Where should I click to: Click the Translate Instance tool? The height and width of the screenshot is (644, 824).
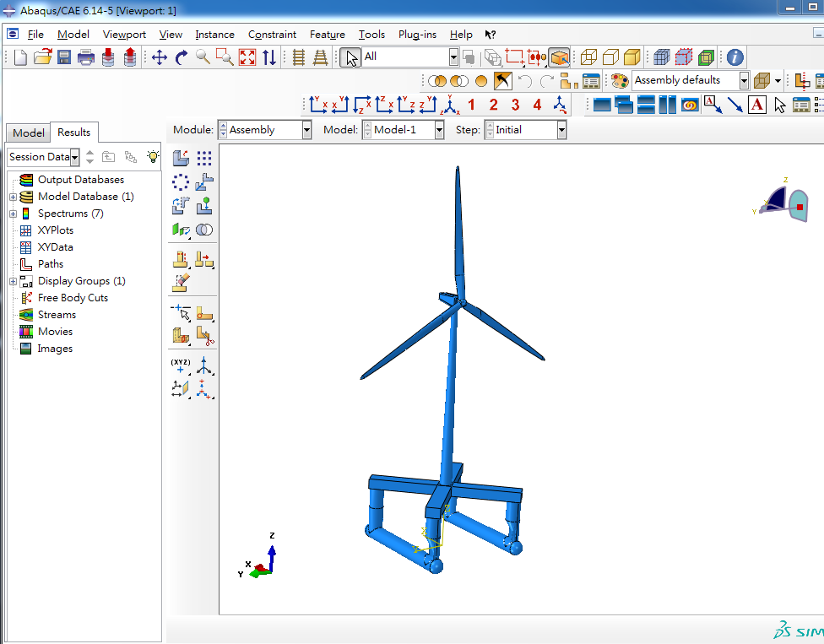point(204,182)
